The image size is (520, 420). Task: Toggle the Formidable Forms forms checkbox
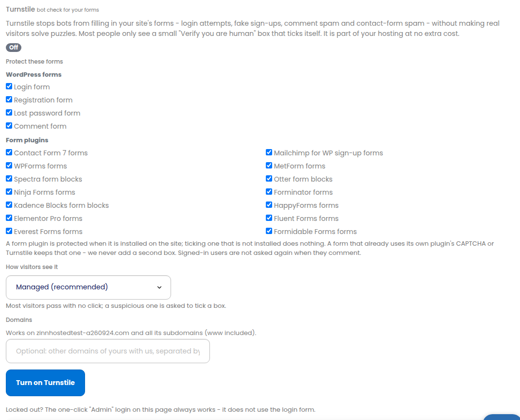coord(269,231)
